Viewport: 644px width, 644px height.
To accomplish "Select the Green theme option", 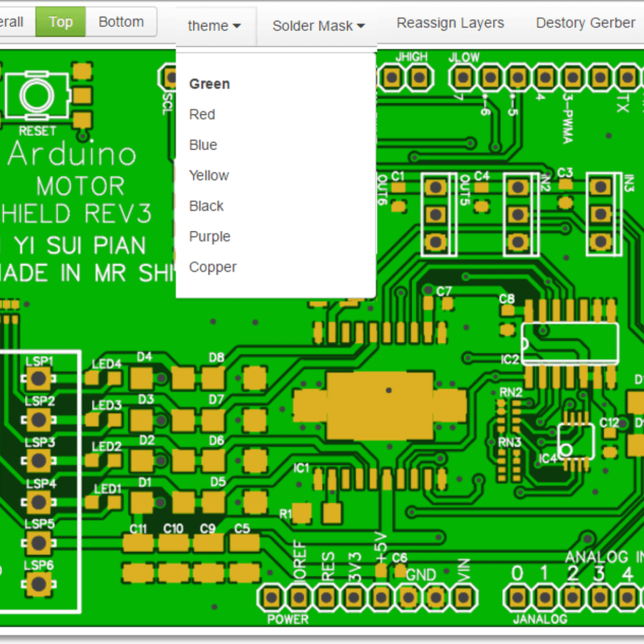I will tap(209, 84).
